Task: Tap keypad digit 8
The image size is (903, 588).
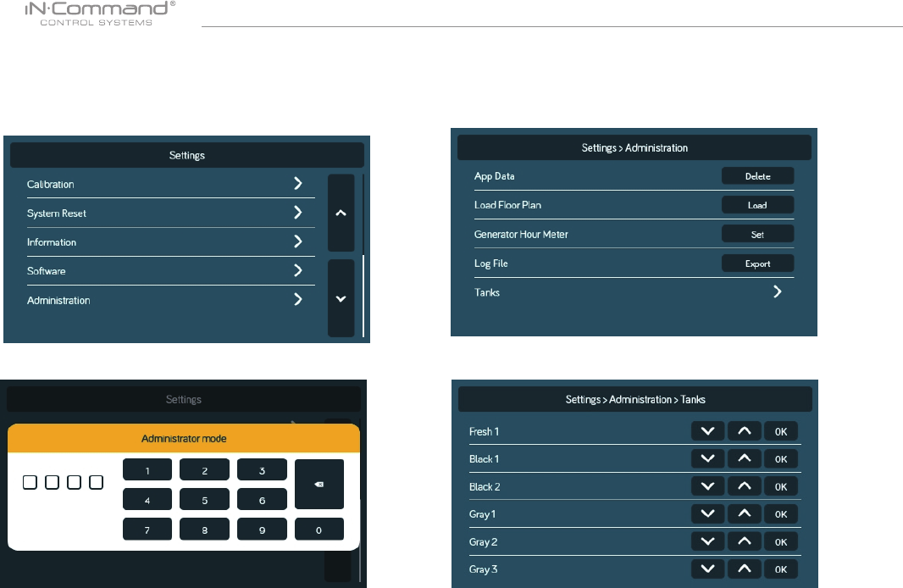Action: 204,530
